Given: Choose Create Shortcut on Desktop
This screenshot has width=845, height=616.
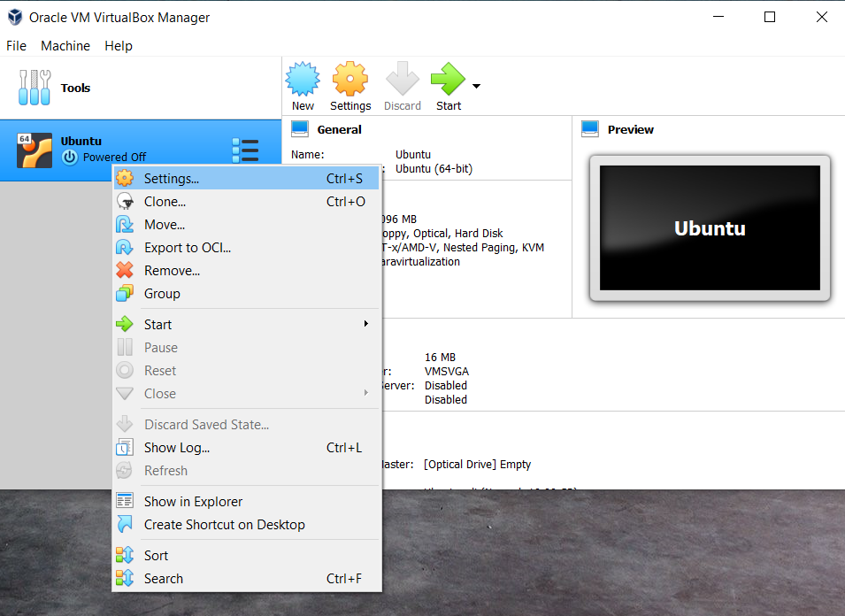Looking at the screenshot, I should coord(246,525).
